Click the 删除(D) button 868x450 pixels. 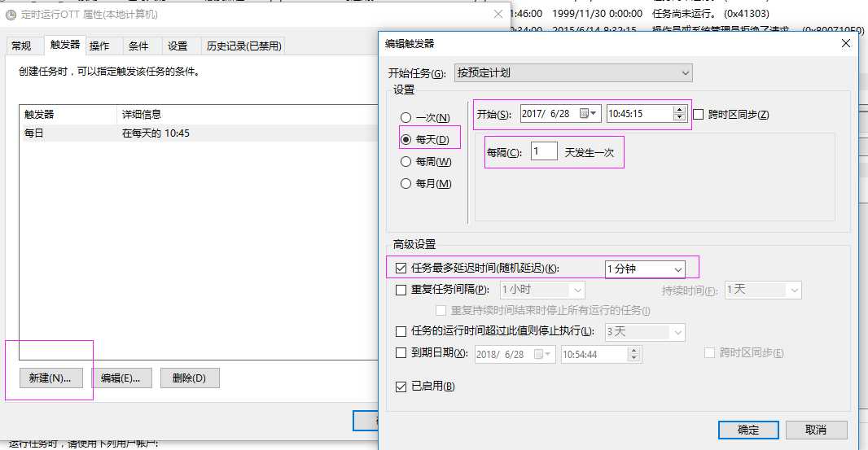(190, 378)
